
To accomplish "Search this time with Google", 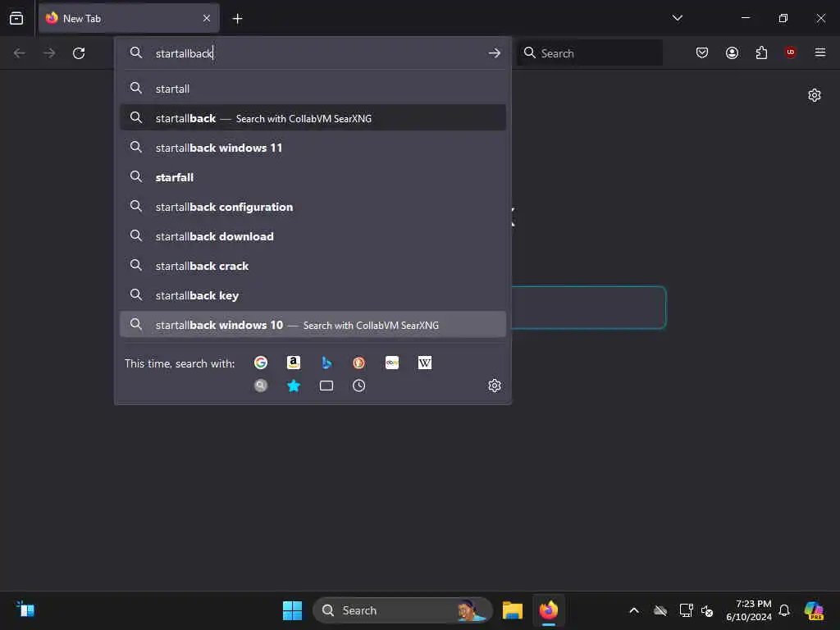I will coord(261,363).
